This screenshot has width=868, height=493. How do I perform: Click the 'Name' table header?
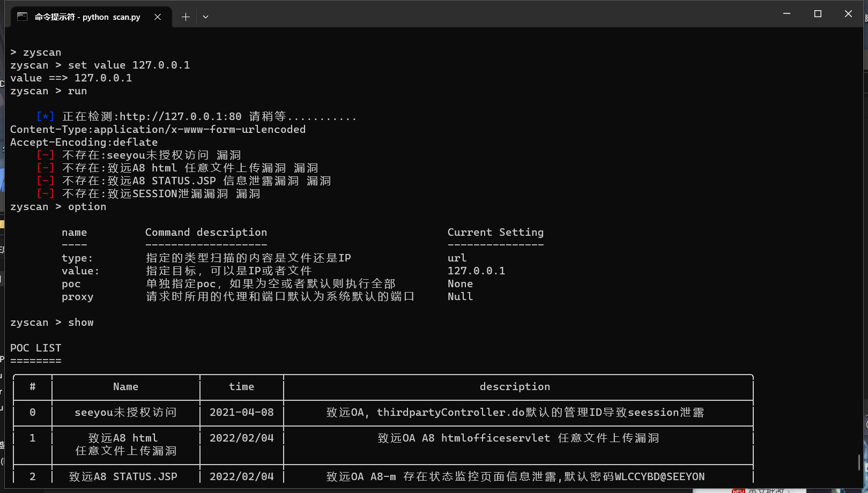(x=125, y=387)
